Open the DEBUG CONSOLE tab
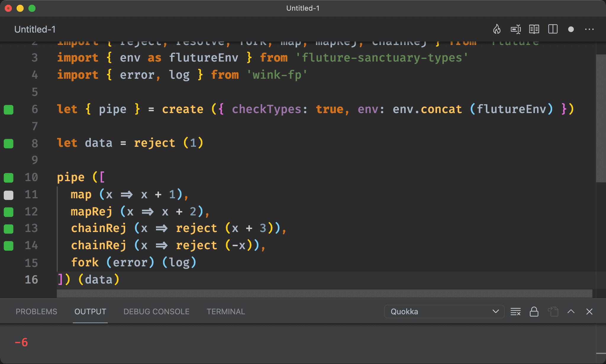This screenshot has width=606, height=364. (x=156, y=312)
